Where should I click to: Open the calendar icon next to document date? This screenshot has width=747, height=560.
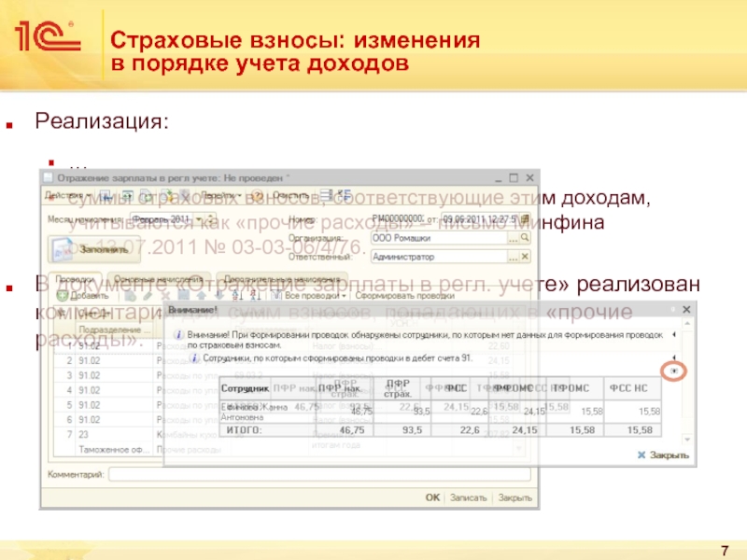click(x=525, y=219)
